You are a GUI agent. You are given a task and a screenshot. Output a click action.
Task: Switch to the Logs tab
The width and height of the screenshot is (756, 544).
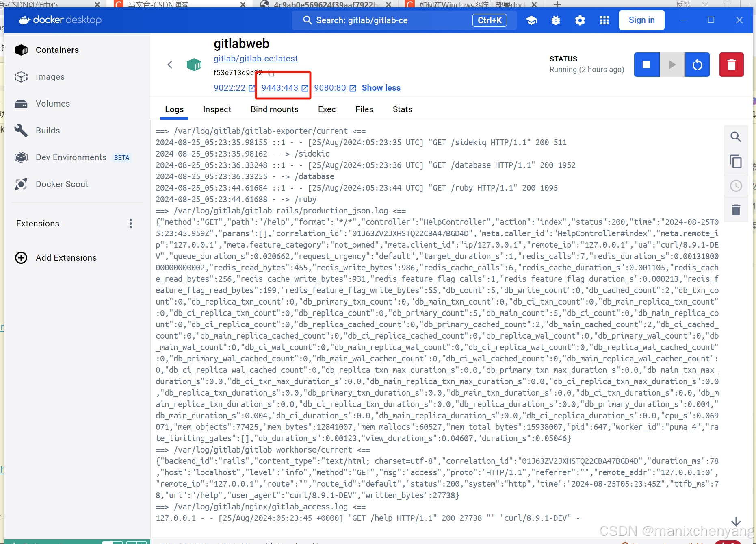(174, 109)
